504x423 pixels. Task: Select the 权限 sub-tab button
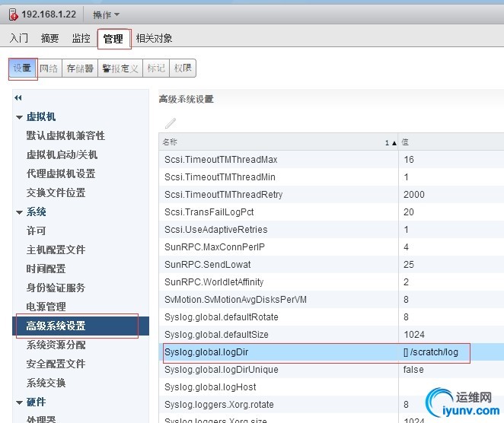tap(183, 68)
